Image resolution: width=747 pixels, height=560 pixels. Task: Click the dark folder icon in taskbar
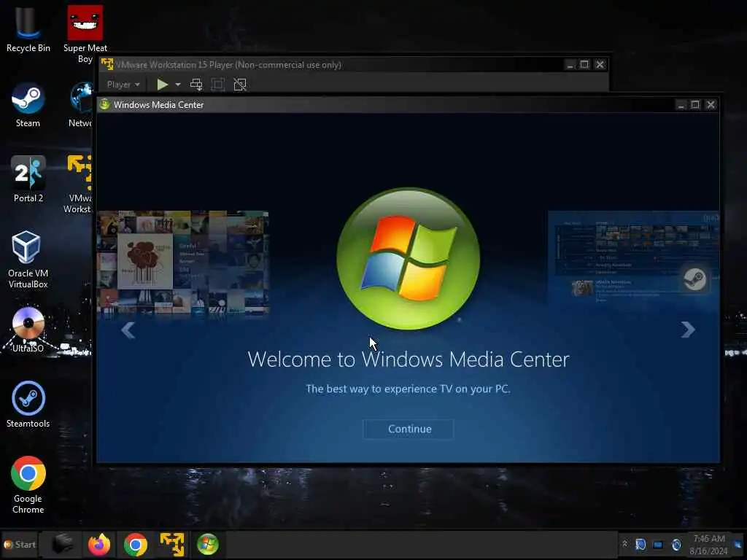[63, 544]
